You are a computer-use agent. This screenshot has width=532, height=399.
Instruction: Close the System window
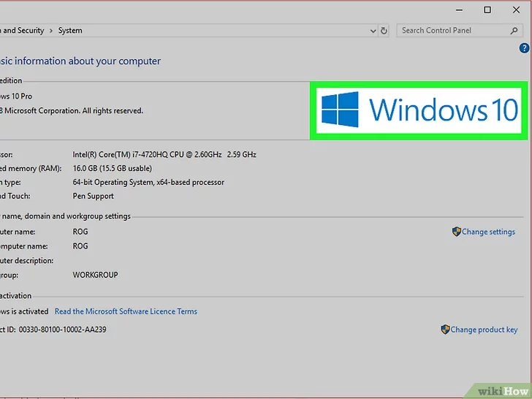tap(516, 9)
